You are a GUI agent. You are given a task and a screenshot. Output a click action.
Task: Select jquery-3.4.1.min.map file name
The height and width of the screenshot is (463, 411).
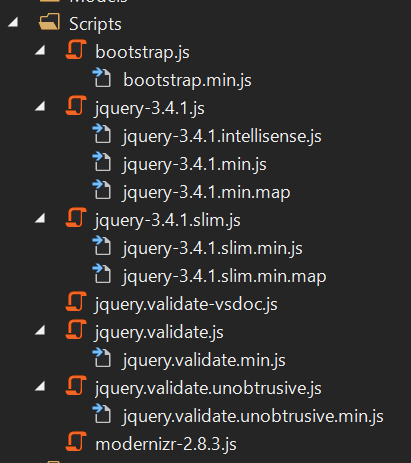206,193
